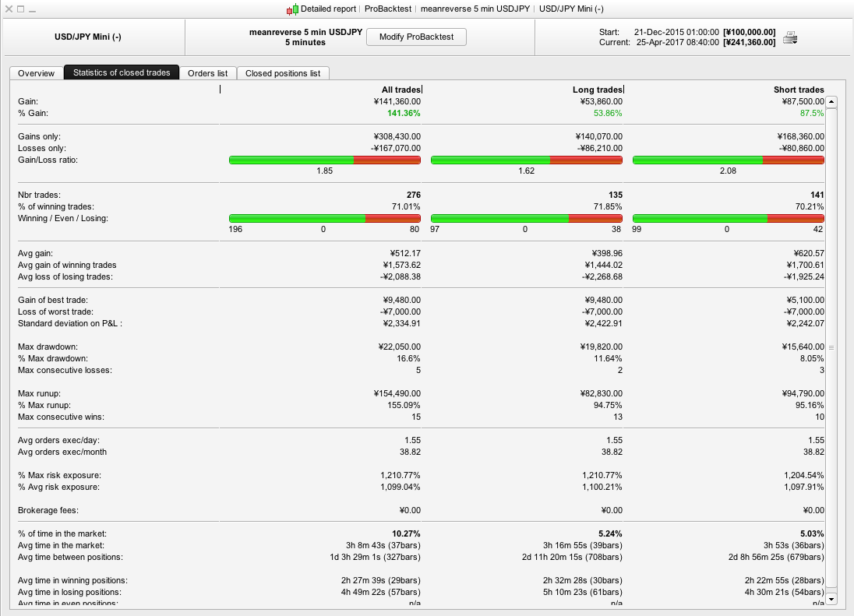The image size is (854, 616).
Task: Click the print report icon
Action: [790, 37]
